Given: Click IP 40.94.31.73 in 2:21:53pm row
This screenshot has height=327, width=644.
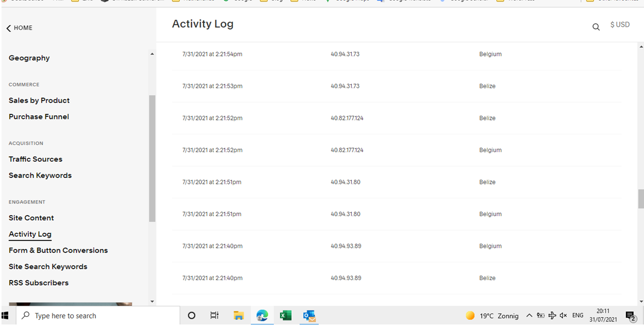Looking at the screenshot, I should pyautogui.click(x=345, y=86).
